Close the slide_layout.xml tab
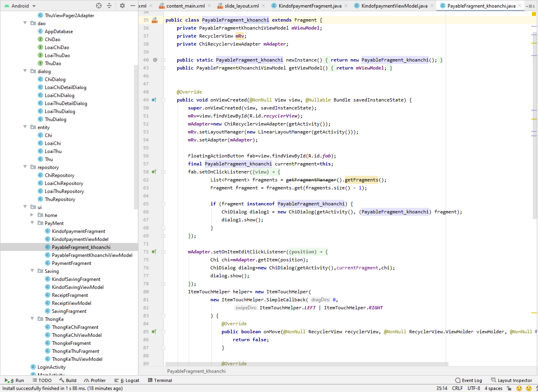 [264, 6]
